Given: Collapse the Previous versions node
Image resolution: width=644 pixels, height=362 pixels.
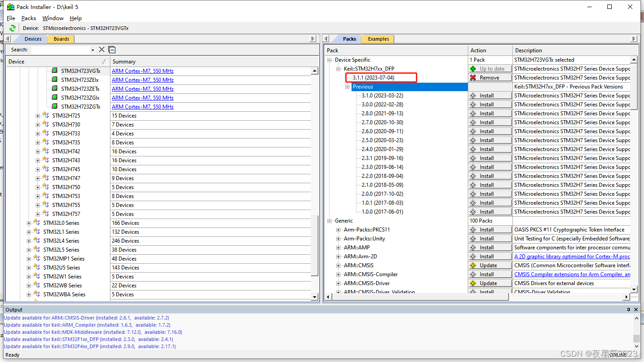Looking at the screenshot, I should pyautogui.click(x=347, y=87).
